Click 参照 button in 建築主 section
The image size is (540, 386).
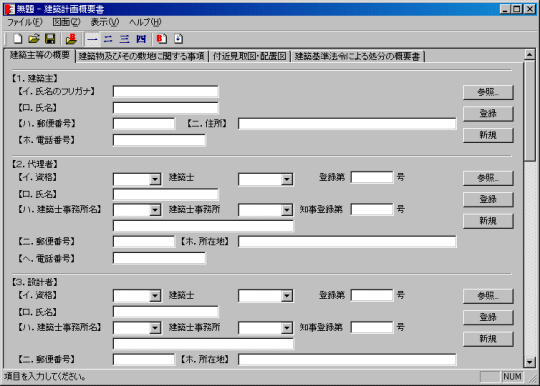pos(488,92)
